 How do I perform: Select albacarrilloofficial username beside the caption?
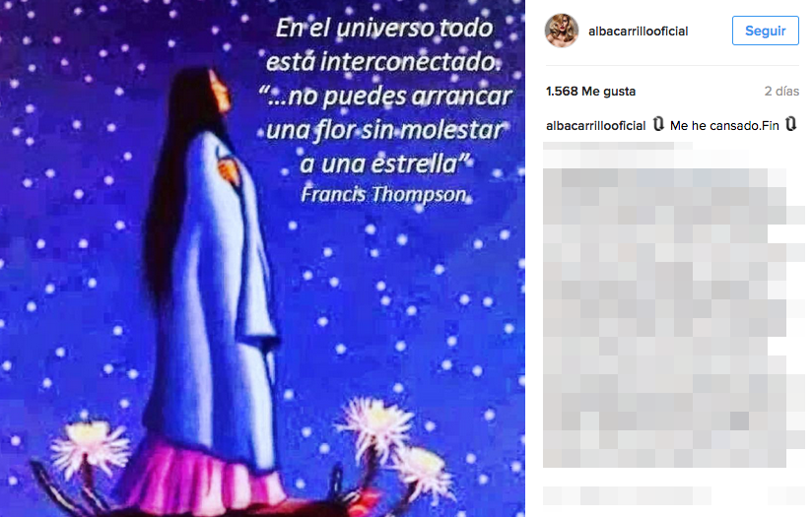595,126
